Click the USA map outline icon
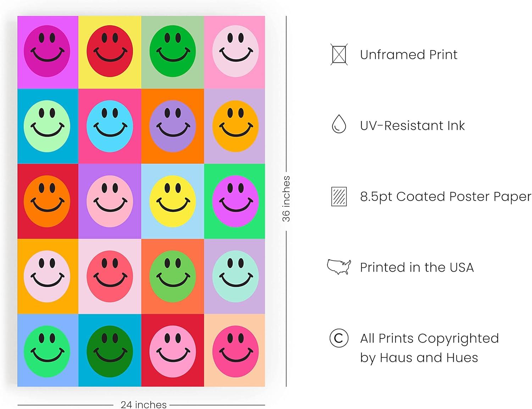 (x=339, y=267)
